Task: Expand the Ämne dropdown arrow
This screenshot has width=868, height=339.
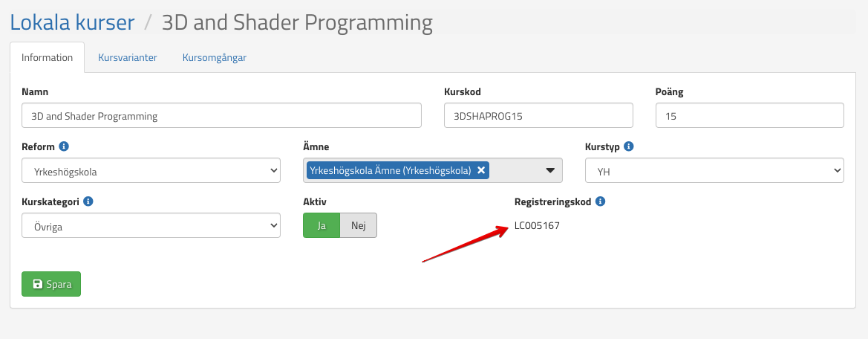Action: click(x=550, y=170)
